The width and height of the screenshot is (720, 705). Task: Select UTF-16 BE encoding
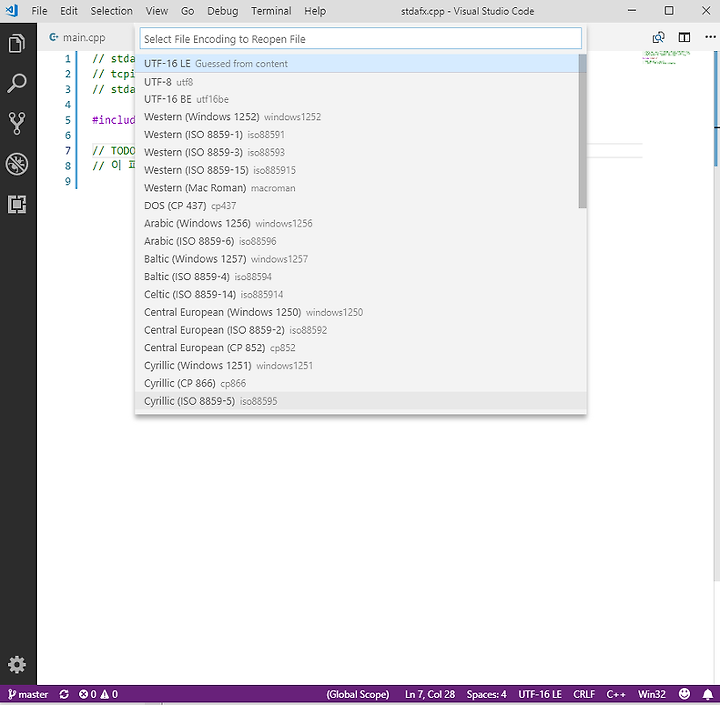[x=357, y=99]
